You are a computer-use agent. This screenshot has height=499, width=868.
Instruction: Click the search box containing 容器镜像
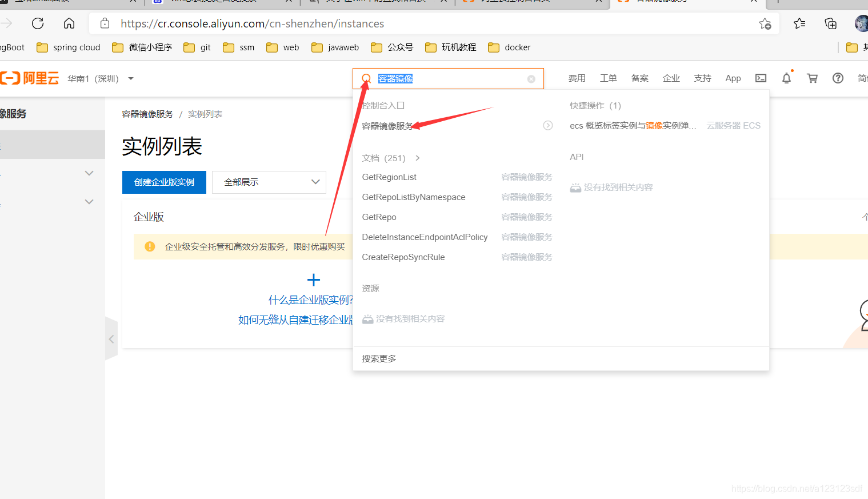[448, 78]
